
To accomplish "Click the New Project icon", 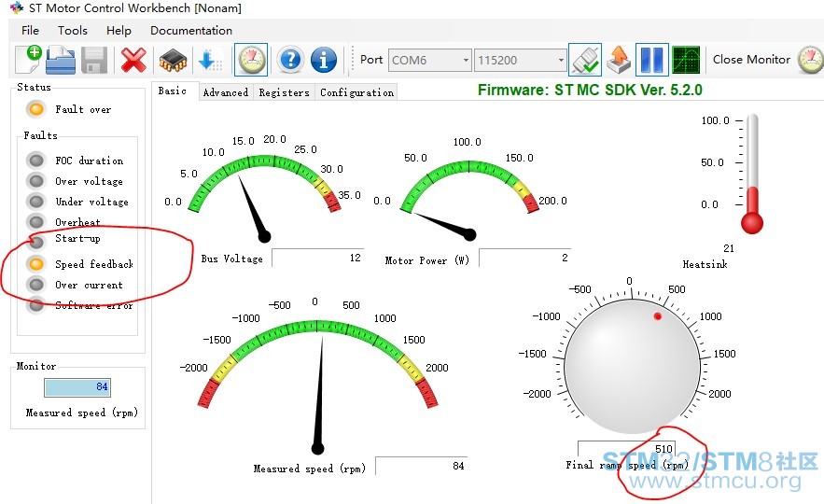I will pyautogui.click(x=28, y=60).
